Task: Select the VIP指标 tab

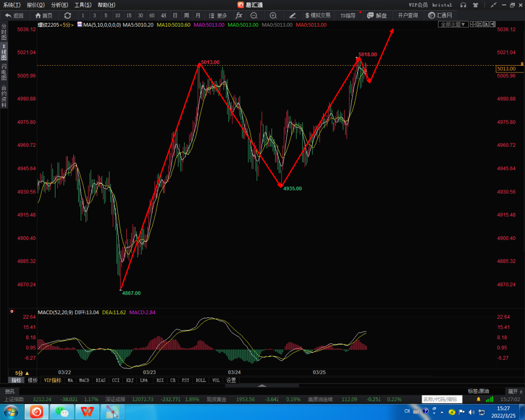Action: click(x=52, y=380)
